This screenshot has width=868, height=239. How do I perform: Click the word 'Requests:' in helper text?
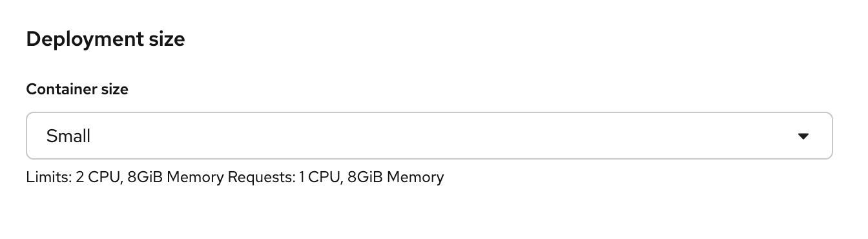pyautogui.click(x=261, y=177)
